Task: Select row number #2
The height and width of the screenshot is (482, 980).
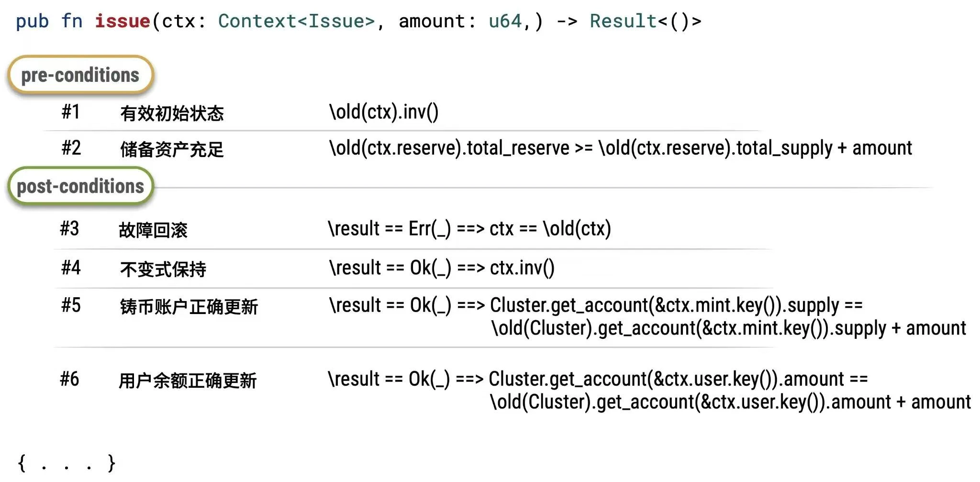Action: (71, 148)
